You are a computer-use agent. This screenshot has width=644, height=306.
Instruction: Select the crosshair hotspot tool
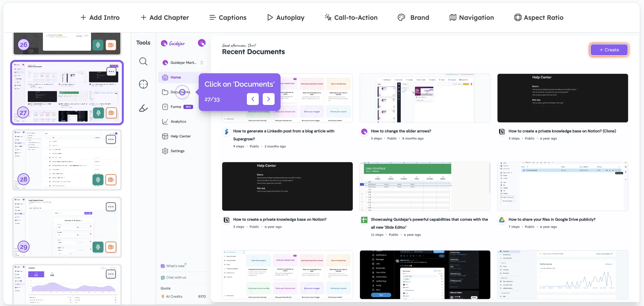[x=143, y=84]
